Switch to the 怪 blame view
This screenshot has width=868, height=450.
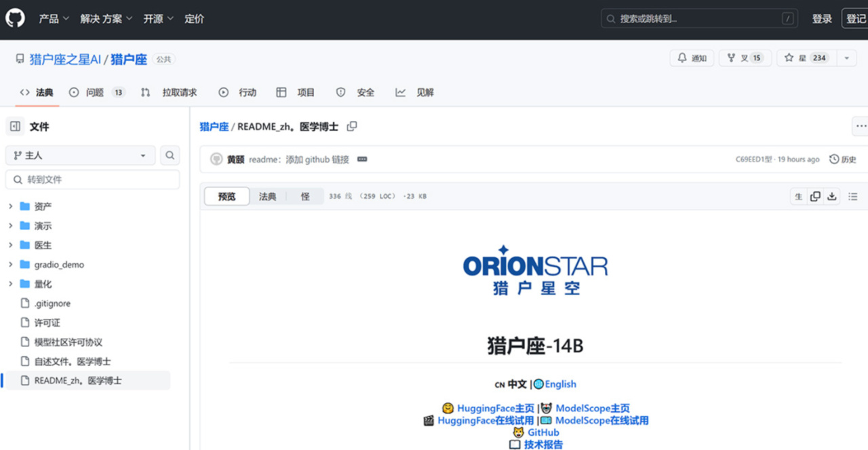pyautogui.click(x=305, y=196)
